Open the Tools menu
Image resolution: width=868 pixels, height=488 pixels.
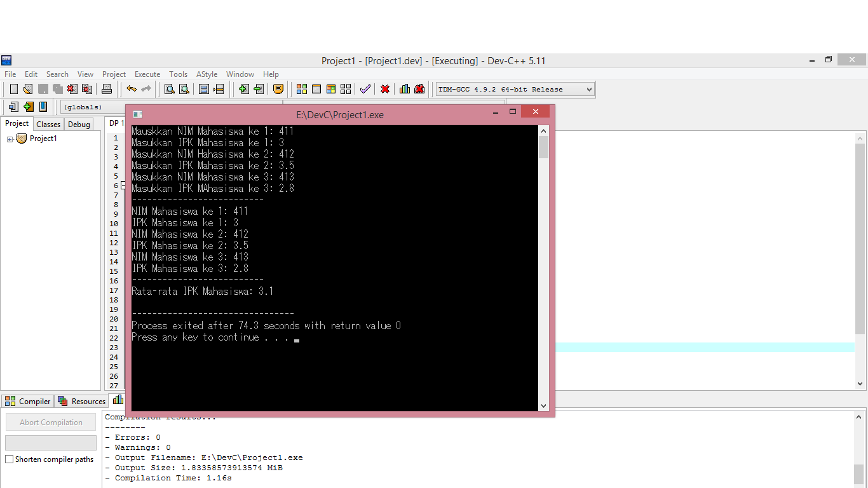pos(178,74)
